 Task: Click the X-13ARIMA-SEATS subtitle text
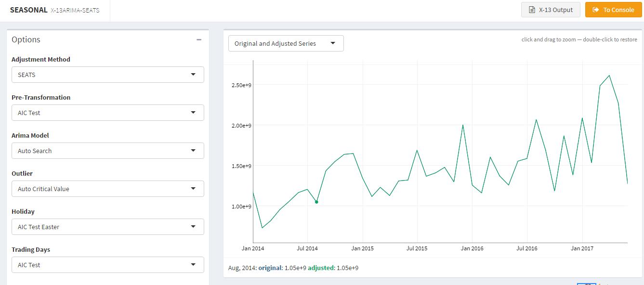(75, 10)
